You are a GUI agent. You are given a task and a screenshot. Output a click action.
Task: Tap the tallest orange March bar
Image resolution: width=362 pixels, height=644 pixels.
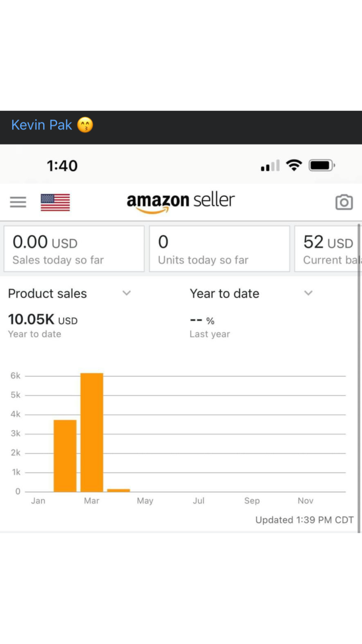[x=92, y=432]
